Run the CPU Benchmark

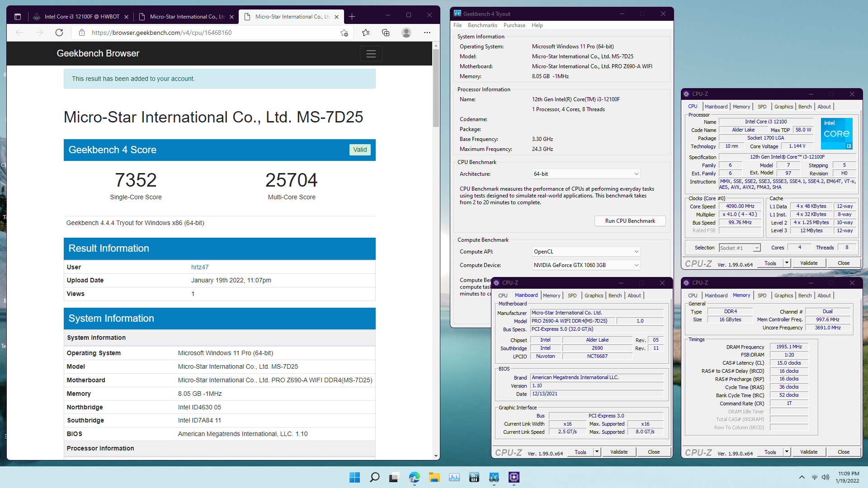pyautogui.click(x=630, y=221)
